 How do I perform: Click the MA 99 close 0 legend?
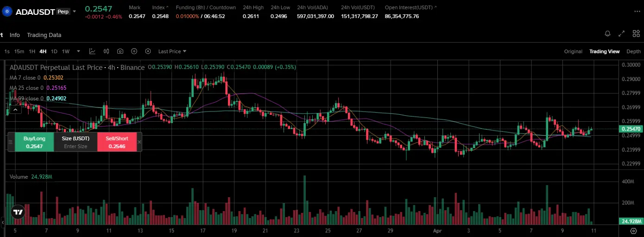pos(38,99)
